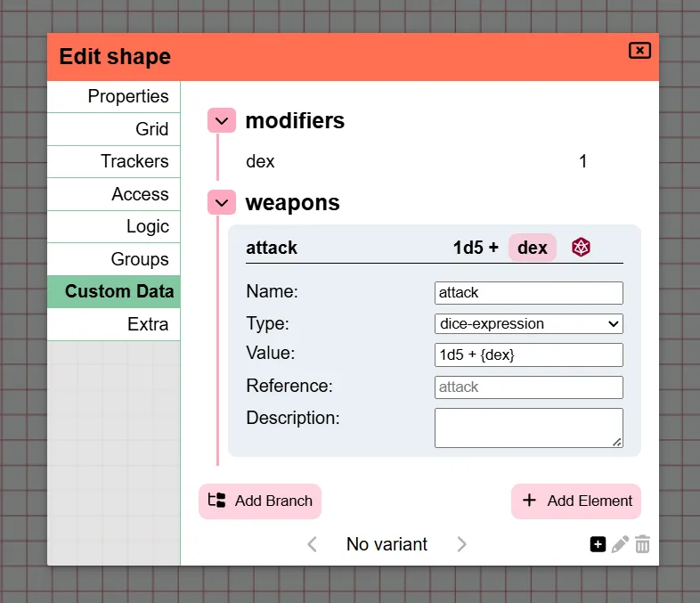Open the Properties tab

pyautogui.click(x=114, y=96)
